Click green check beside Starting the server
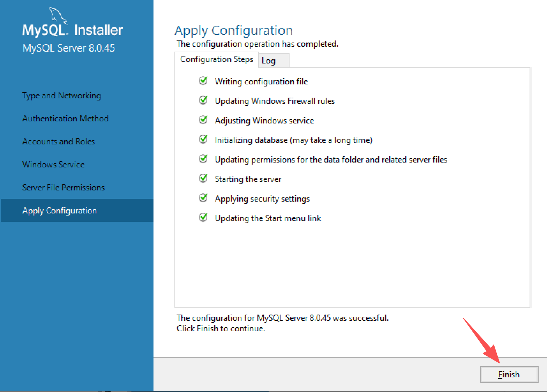 pos(203,179)
